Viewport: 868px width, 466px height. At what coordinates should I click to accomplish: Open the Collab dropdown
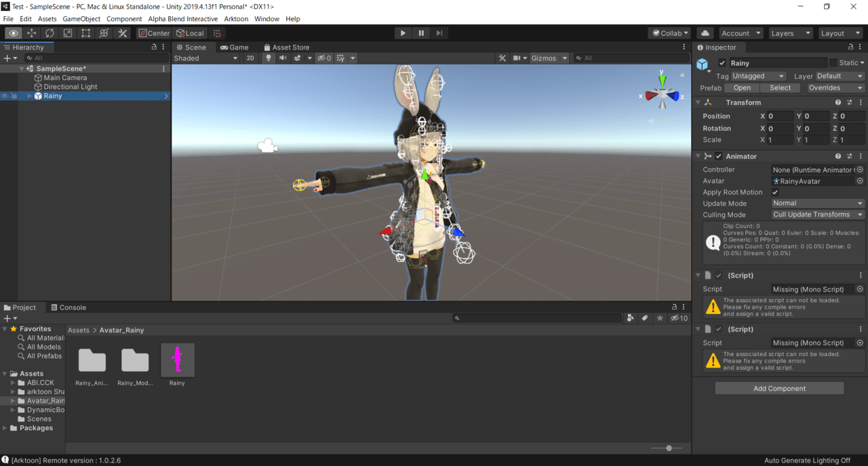click(669, 33)
